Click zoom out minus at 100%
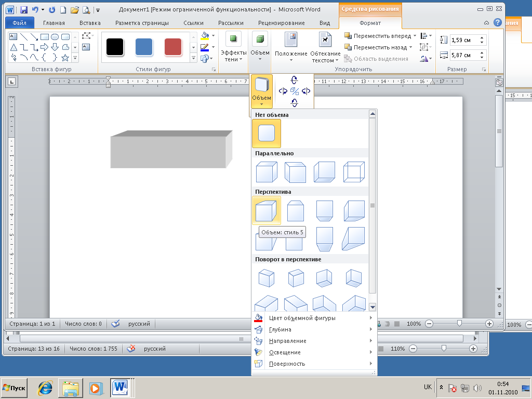Screen dimensions: 532x399 click(x=429, y=324)
